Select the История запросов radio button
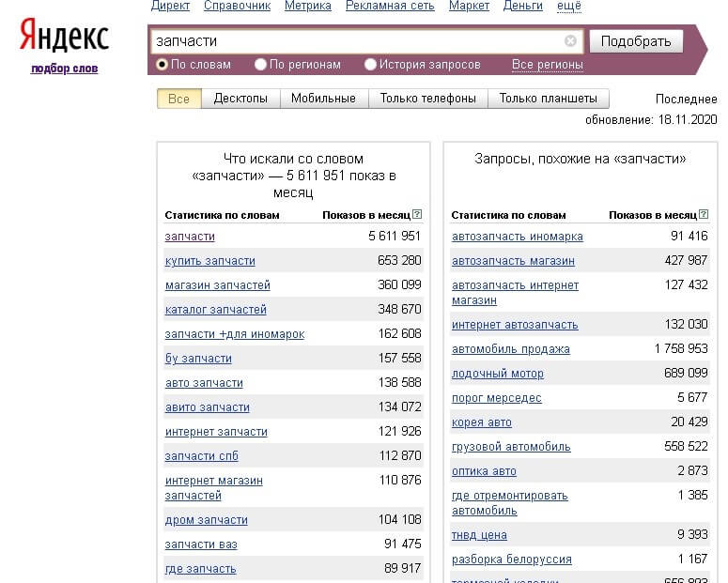728x583 pixels. pos(370,64)
